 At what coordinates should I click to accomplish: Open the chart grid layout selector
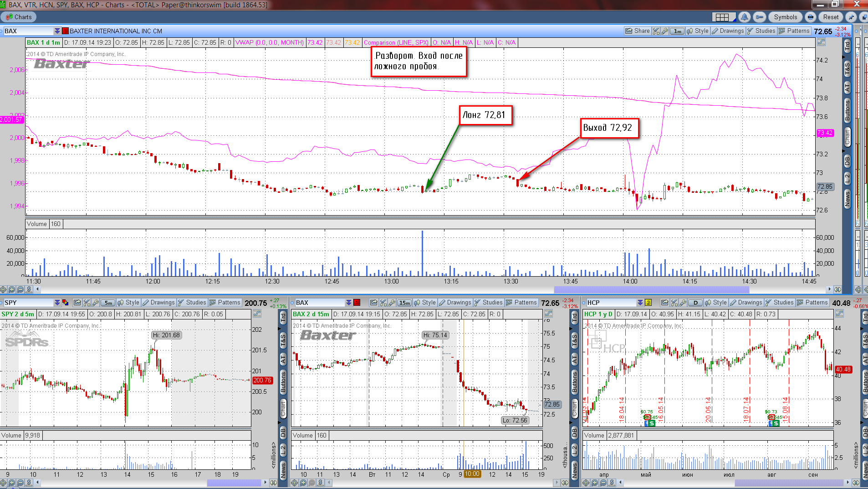tap(725, 17)
